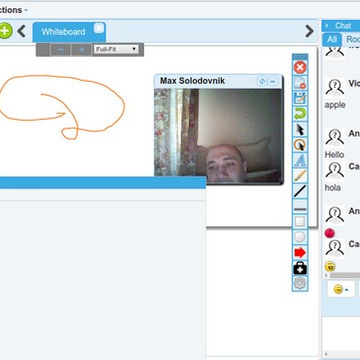
Task: Go to next whiteboard tab arrow
Action: click(x=309, y=31)
